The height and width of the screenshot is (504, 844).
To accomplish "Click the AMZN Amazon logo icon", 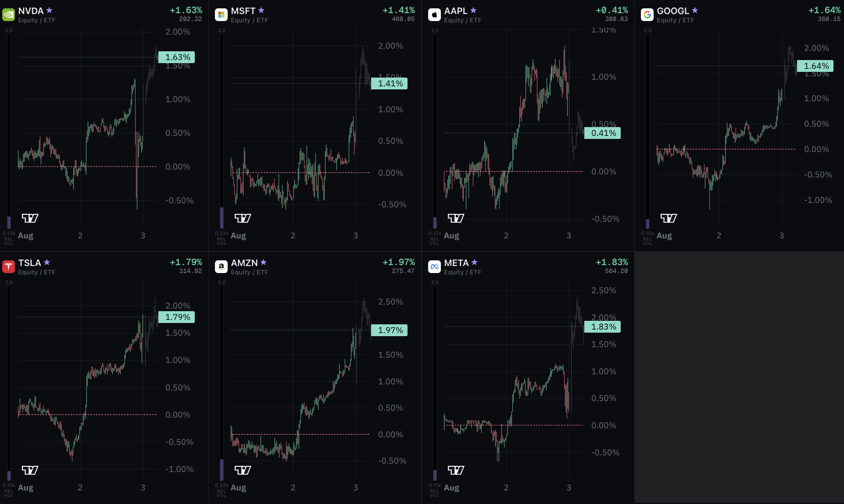I will [x=221, y=267].
